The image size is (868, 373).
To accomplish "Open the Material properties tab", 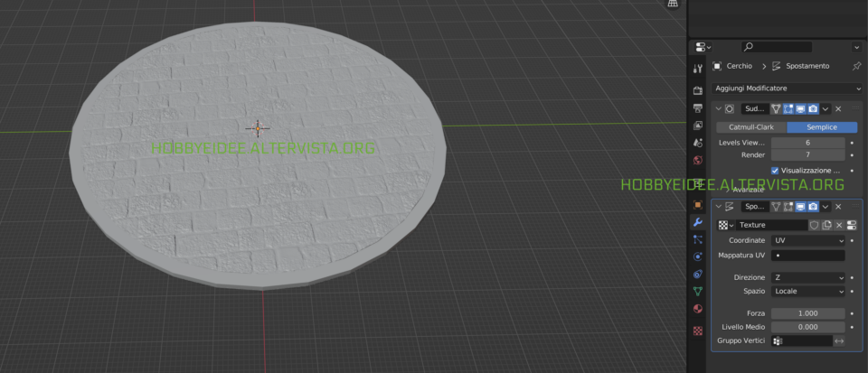I will click(x=697, y=308).
